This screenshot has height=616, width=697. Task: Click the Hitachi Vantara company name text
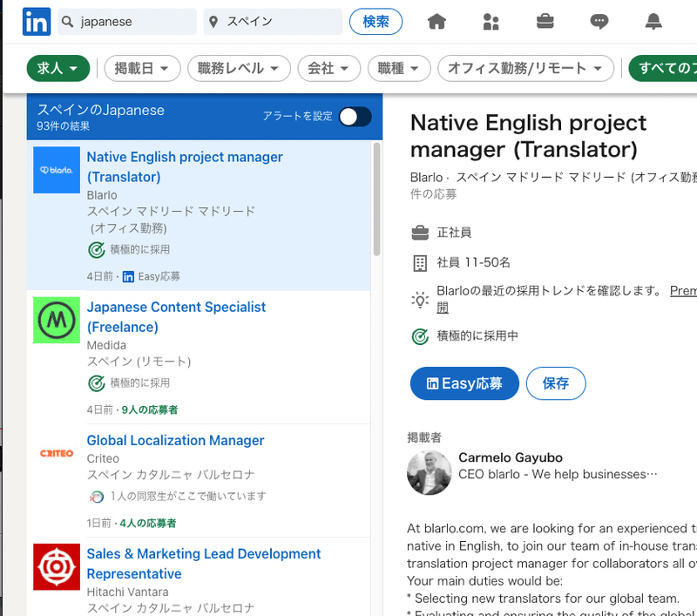pyautogui.click(x=127, y=592)
